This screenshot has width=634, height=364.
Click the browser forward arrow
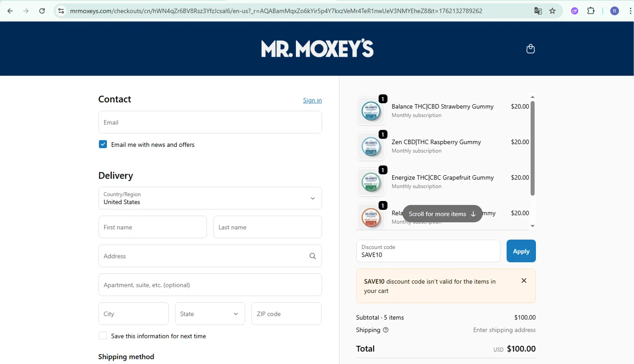point(26,11)
